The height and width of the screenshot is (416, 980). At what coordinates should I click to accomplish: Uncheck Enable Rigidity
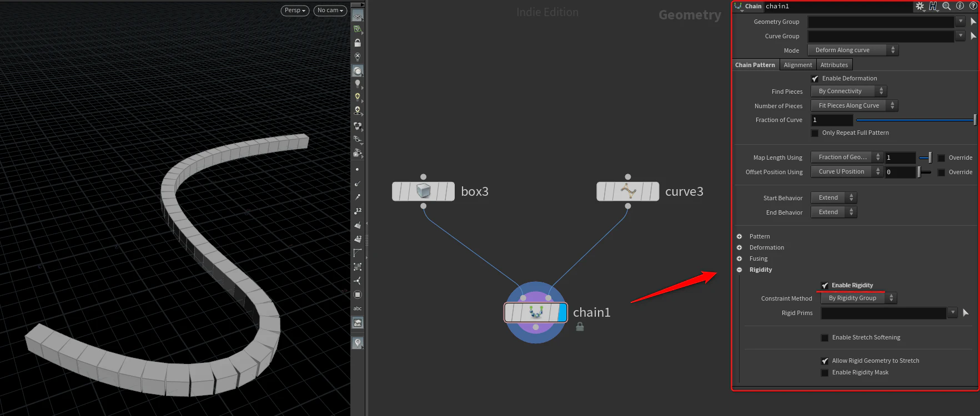tap(825, 286)
